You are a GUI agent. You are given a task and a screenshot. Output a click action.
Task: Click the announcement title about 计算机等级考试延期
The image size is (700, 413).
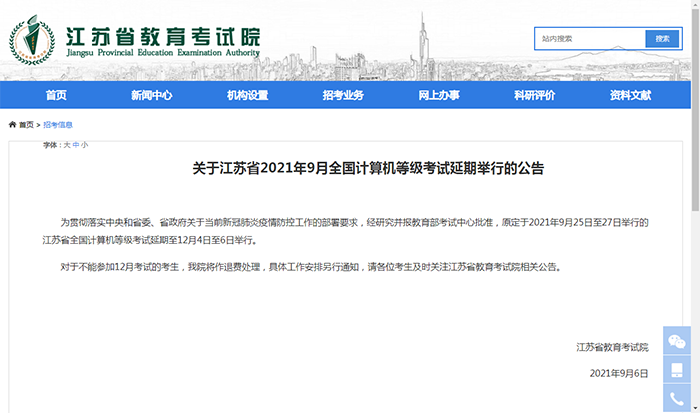[x=368, y=168]
